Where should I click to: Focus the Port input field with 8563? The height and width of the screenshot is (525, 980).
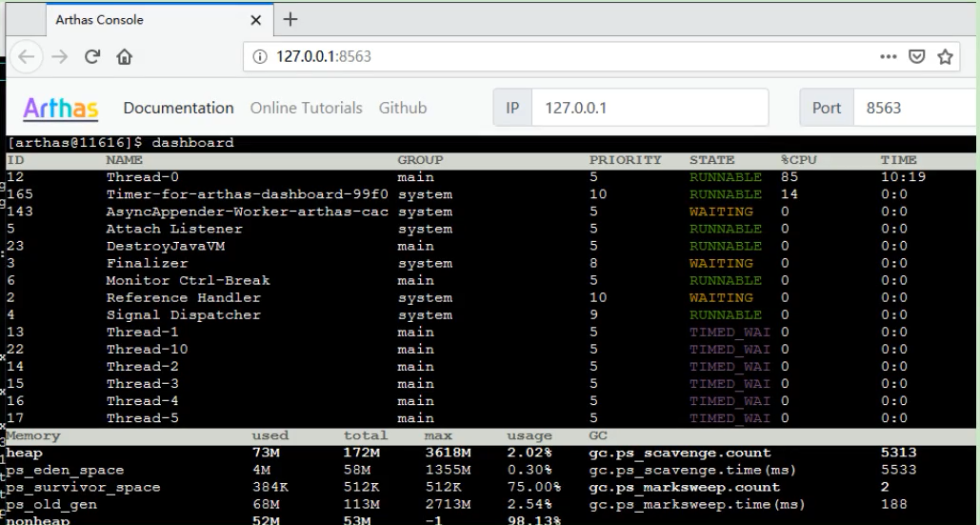[x=915, y=108]
